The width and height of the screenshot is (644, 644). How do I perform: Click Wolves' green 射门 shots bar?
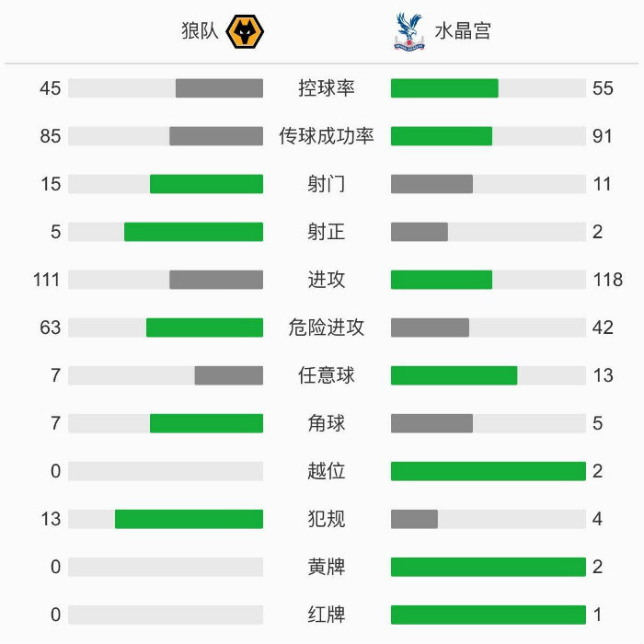(x=206, y=184)
